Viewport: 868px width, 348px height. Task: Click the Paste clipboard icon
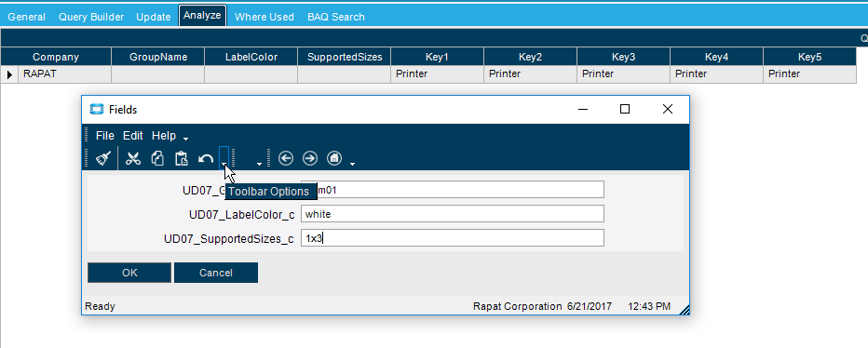(x=181, y=159)
